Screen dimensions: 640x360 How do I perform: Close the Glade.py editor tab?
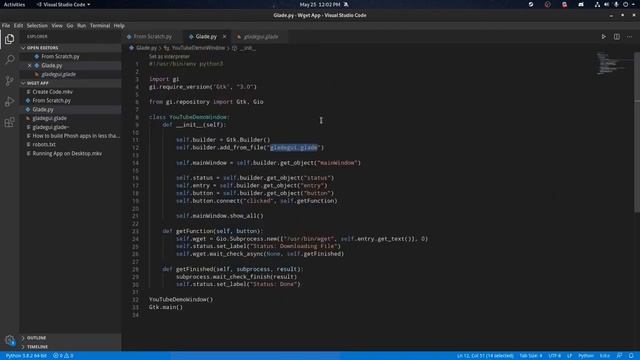point(224,37)
